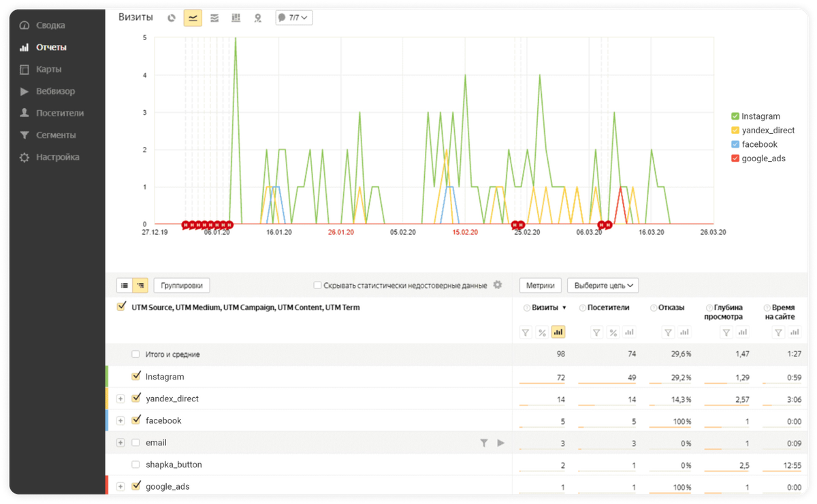
Task: Switch to map chart view icon
Action: pos(258,18)
